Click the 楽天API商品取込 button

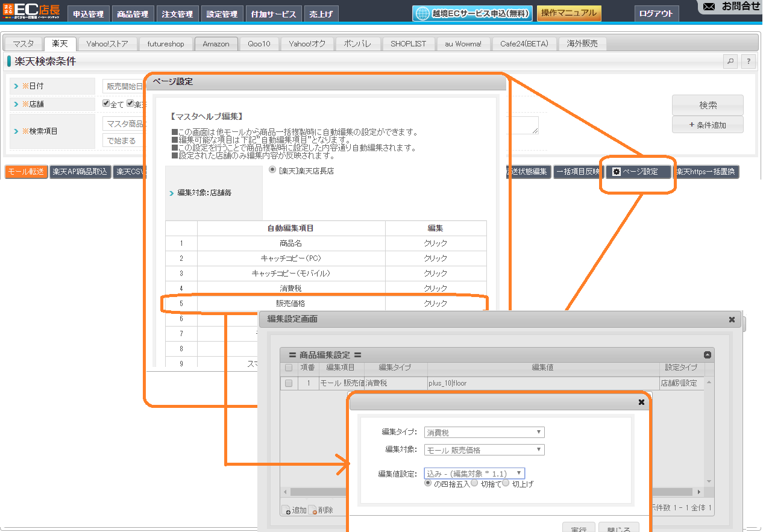pos(80,172)
